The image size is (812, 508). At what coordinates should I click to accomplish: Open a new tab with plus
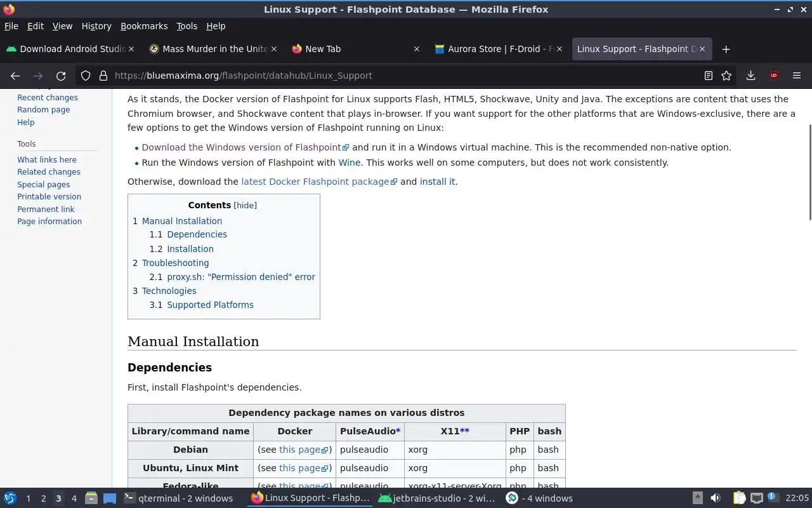(726, 49)
